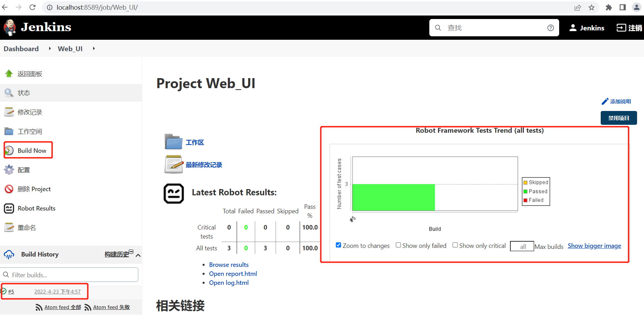The image size is (644, 317).
Task: Click the browser share page icon
Action: [x=578, y=7]
